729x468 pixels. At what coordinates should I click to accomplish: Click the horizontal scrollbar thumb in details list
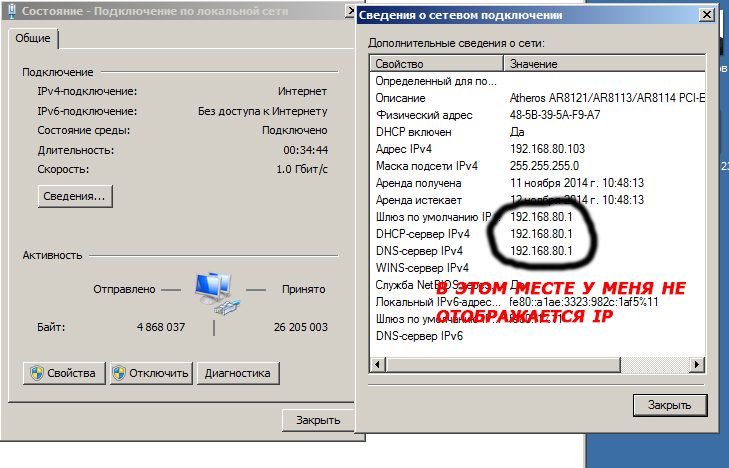[503, 364]
